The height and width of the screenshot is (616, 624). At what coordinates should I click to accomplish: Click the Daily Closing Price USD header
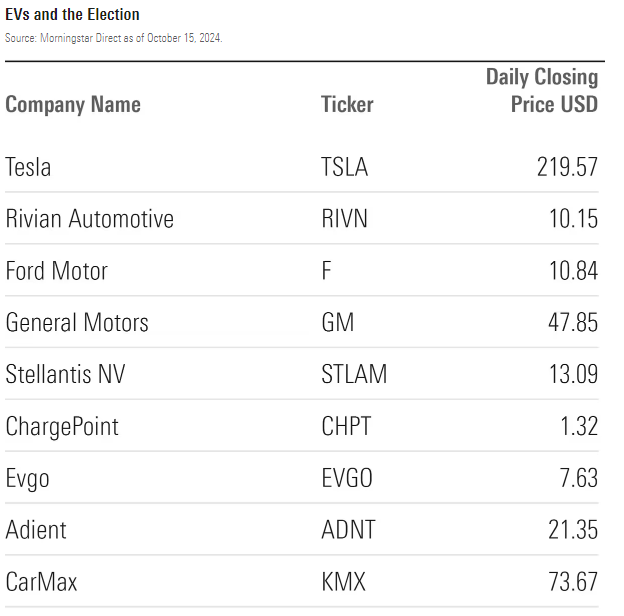pyautogui.click(x=542, y=91)
